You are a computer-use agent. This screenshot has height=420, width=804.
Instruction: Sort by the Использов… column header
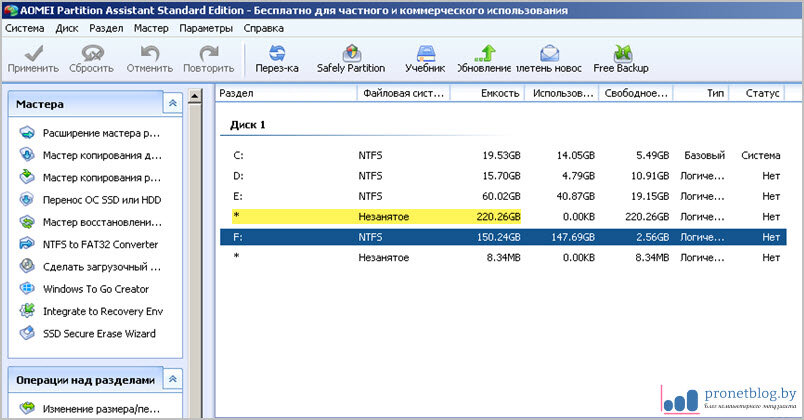pos(561,93)
